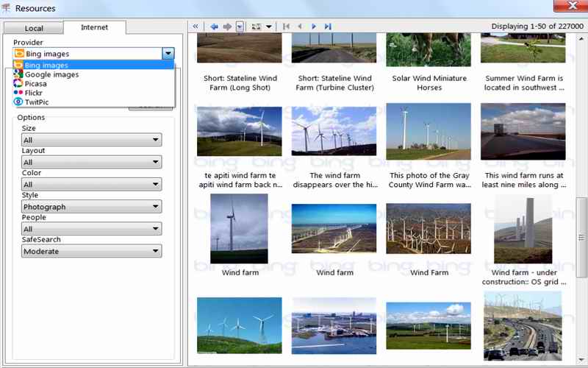Screen dimensions: 588x368
Task: Go forward with the gray right arrow
Action: coord(227,26)
